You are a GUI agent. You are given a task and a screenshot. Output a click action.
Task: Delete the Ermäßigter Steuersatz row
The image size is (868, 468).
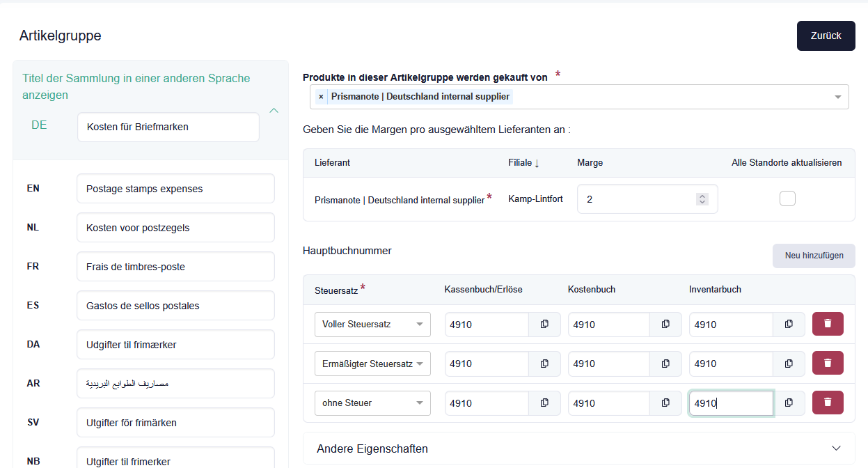pos(828,364)
